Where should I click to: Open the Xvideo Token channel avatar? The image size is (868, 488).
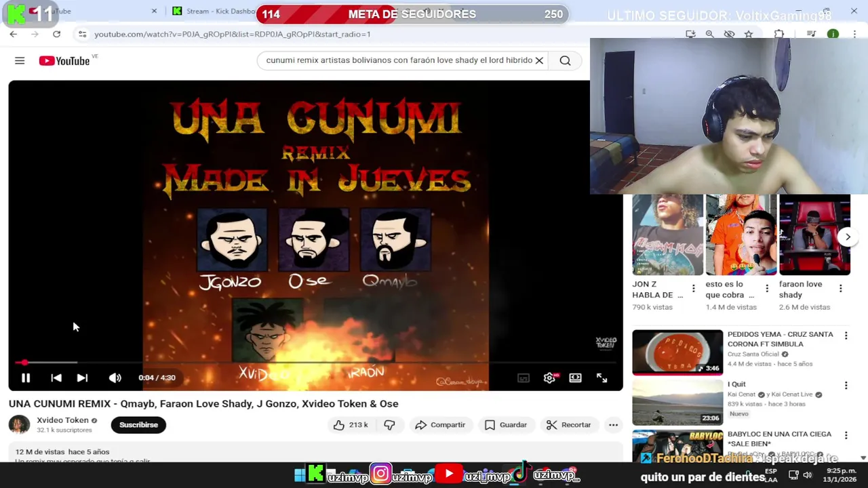click(19, 425)
